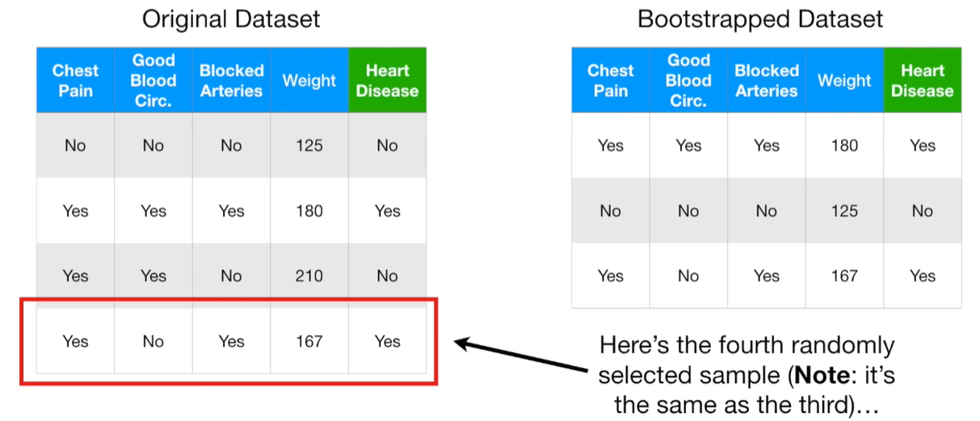Click weight 180 cell in Original Dataset
Screen dimensions: 980x421
click(309, 211)
